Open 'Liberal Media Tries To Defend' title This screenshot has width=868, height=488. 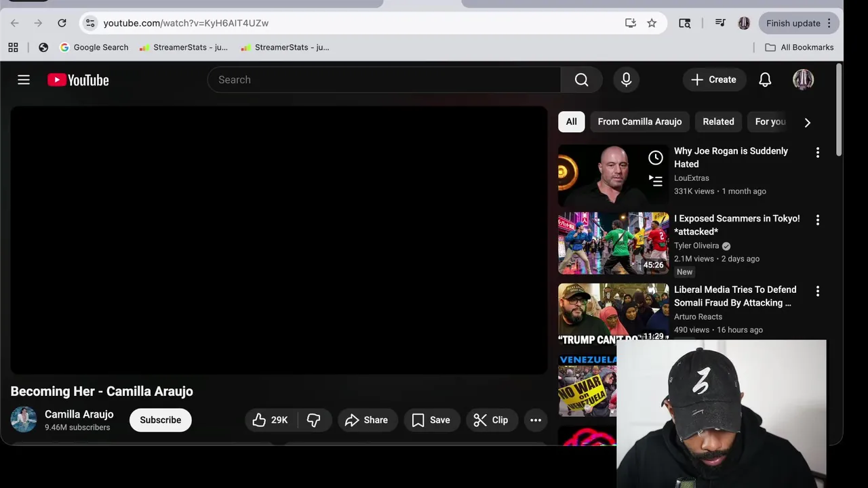point(735,296)
